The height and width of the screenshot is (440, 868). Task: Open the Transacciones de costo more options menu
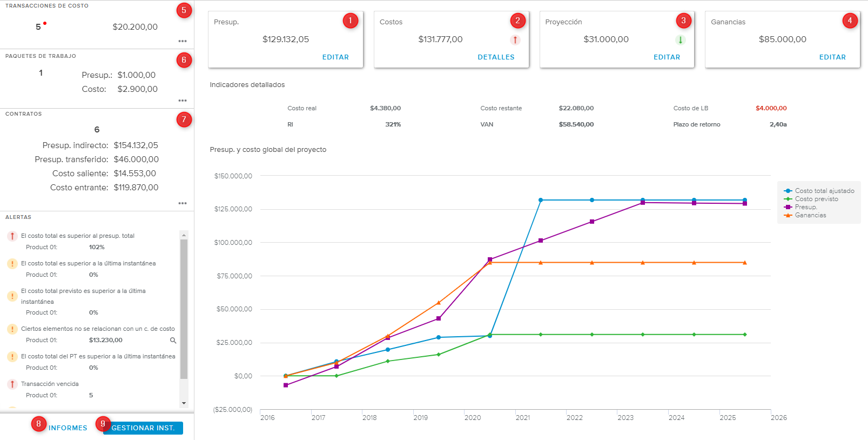[183, 41]
